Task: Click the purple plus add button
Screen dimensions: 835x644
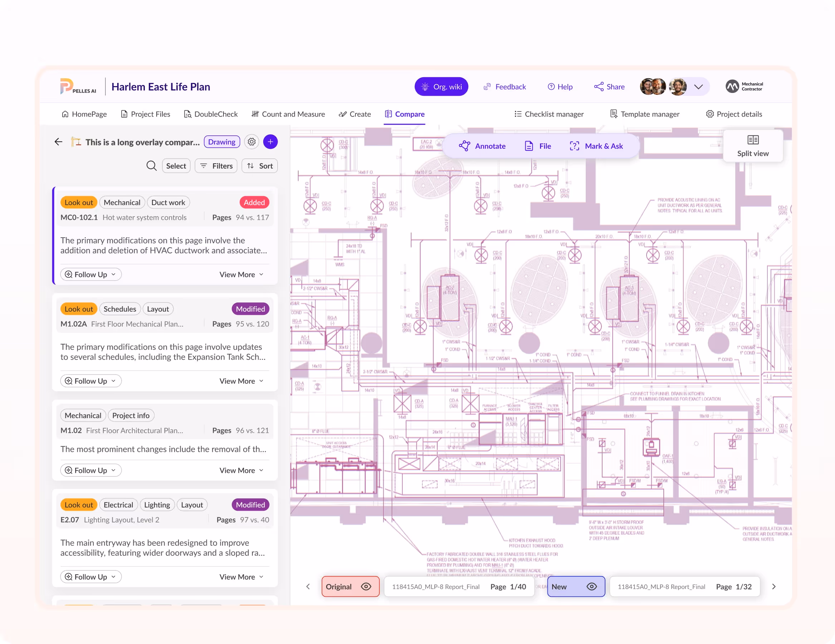Action: pos(270,142)
